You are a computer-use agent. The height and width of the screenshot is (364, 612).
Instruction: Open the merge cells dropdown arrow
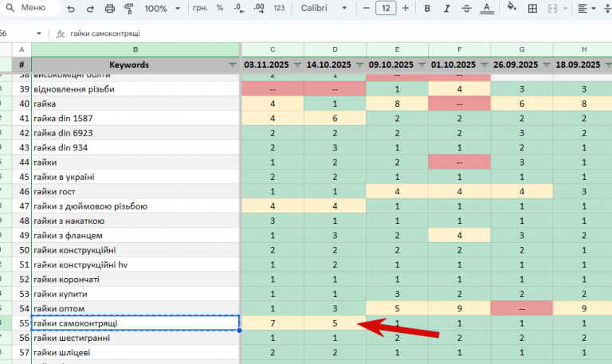point(565,8)
